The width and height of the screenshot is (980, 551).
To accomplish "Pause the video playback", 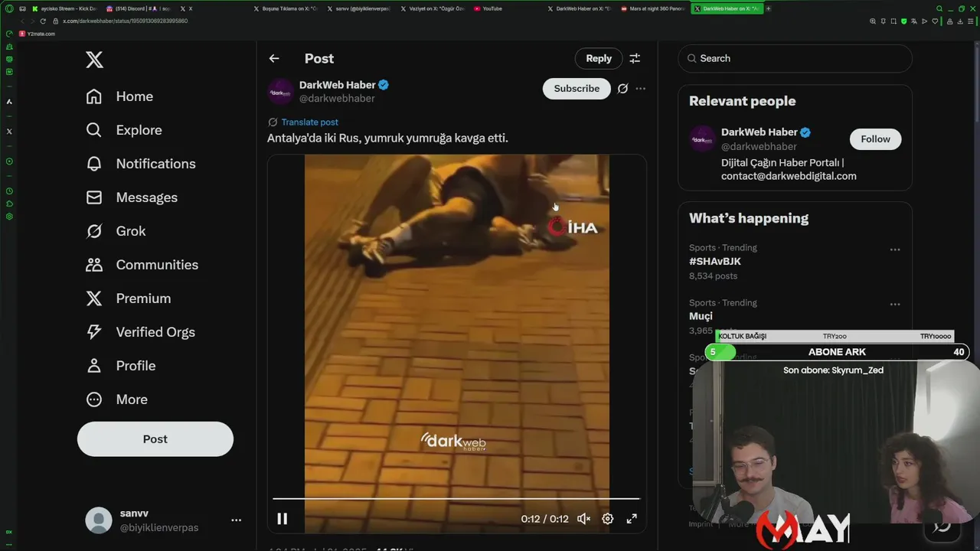I will 282,519.
